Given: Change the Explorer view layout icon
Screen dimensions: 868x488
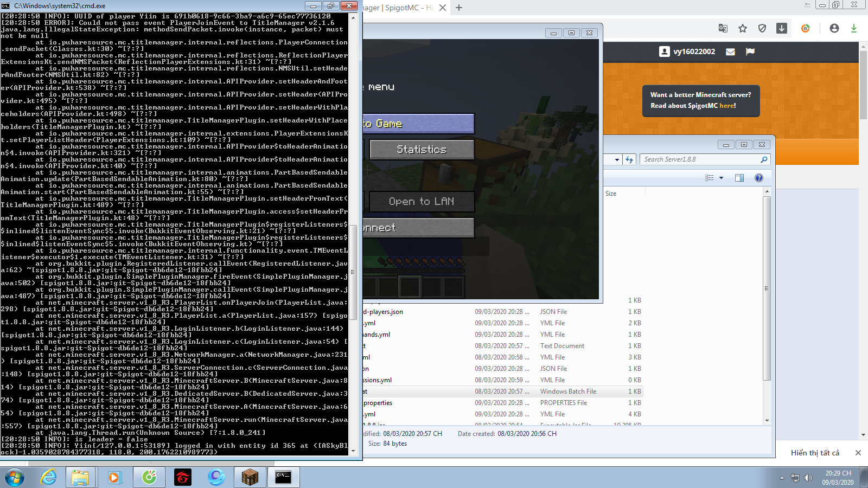Looking at the screenshot, I should coord(710,178).
